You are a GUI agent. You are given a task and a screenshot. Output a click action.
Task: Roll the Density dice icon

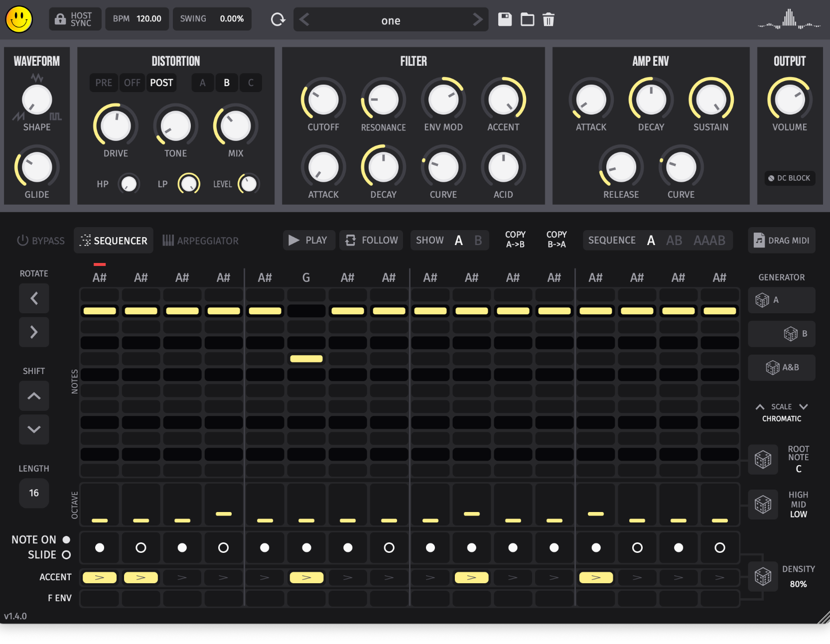[763, 576]
